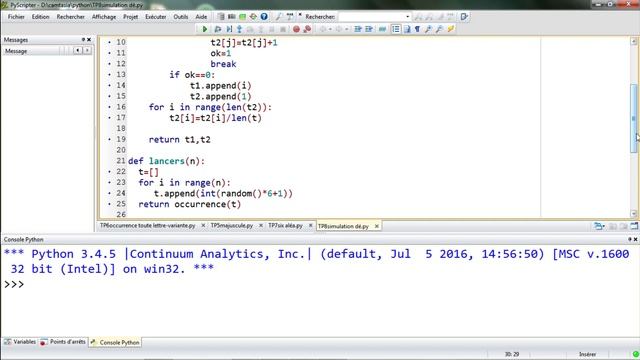The image size is (640, 360).
Task: Click the first layout icon after Aide
Action: tap(221, 17)
